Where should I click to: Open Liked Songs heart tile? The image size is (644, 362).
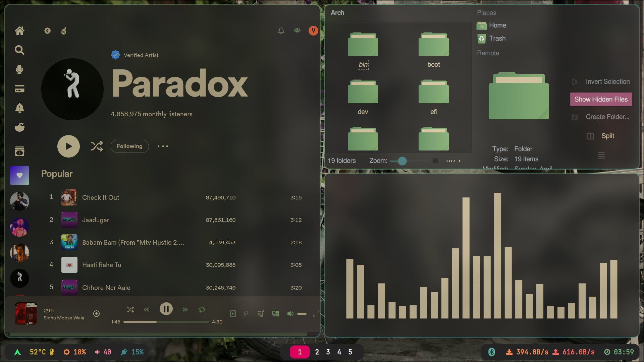coord(19,175)
